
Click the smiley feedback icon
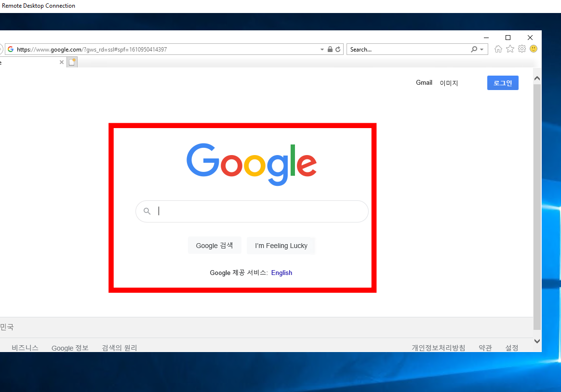click(534, 49)
